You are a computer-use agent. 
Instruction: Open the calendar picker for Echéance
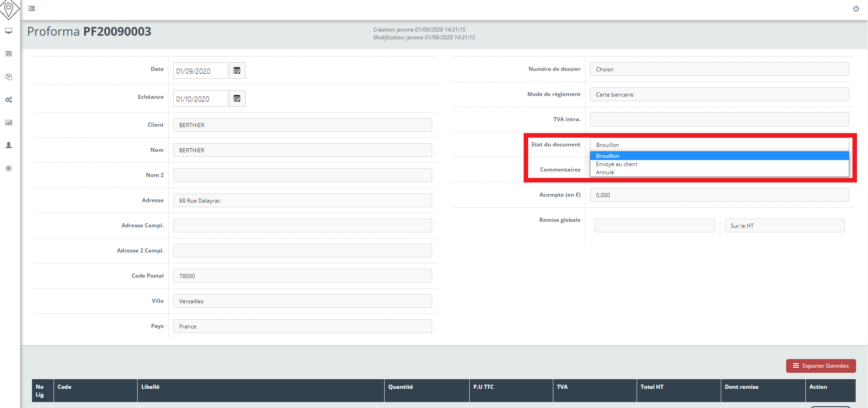pos(237,98)
